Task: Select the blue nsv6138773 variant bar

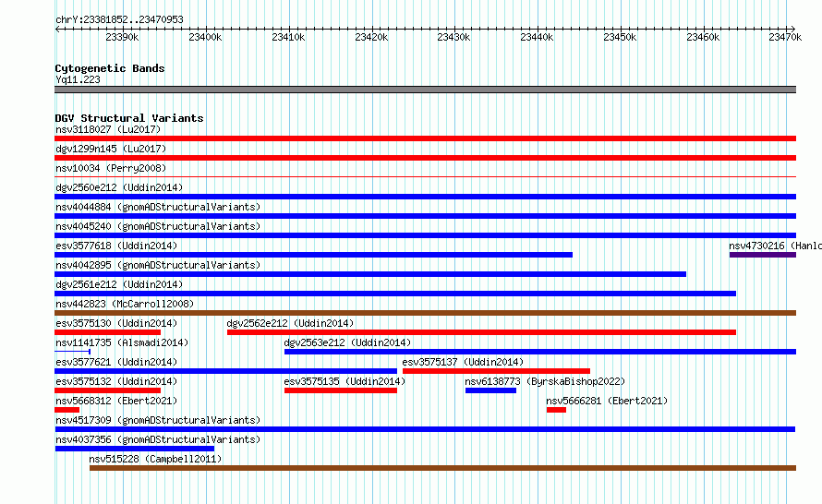Action: tap(490, 390)
